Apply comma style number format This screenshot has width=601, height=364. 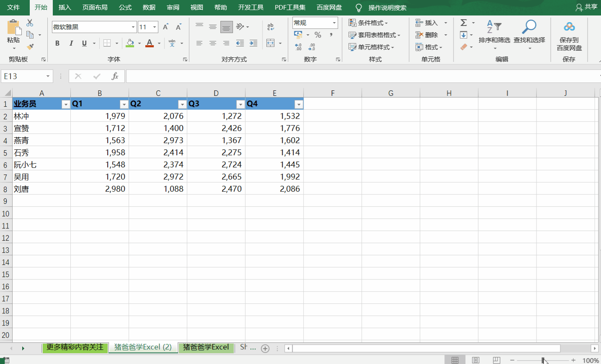[331, 35]
